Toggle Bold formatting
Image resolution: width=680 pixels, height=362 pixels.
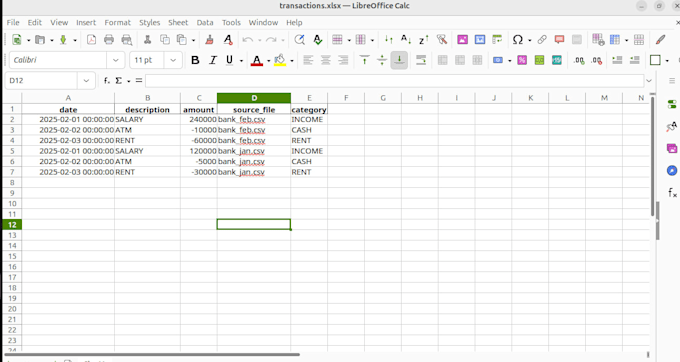pyautogui.click(x=195, y=60)
